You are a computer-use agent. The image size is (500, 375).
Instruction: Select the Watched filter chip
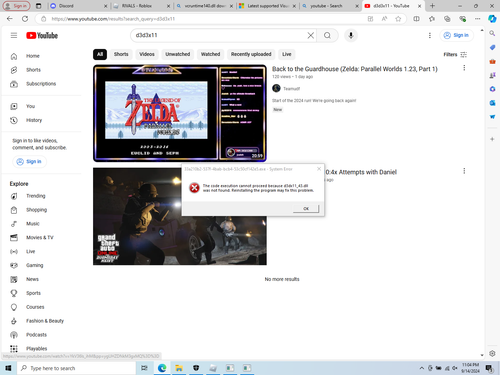[x=210, y=54]
